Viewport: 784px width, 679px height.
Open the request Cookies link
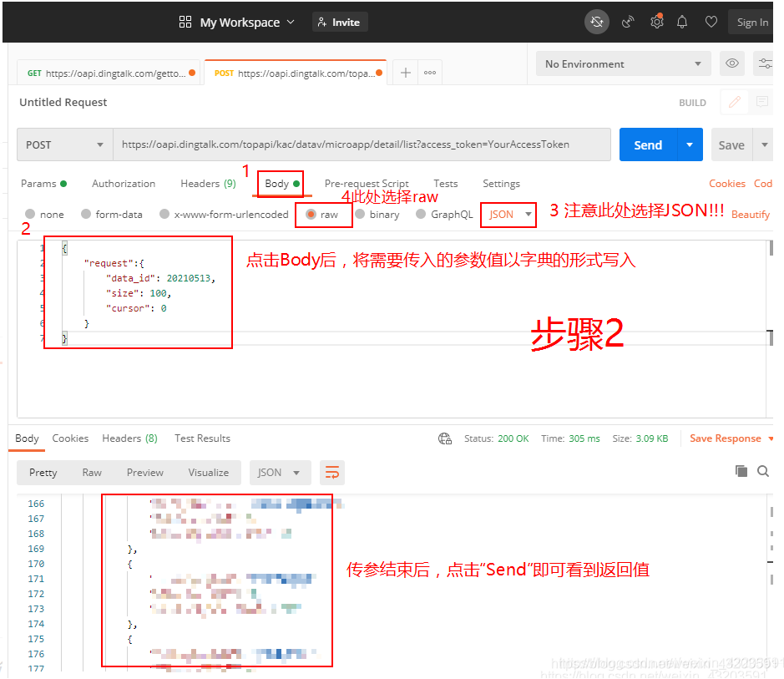point(727,184)
